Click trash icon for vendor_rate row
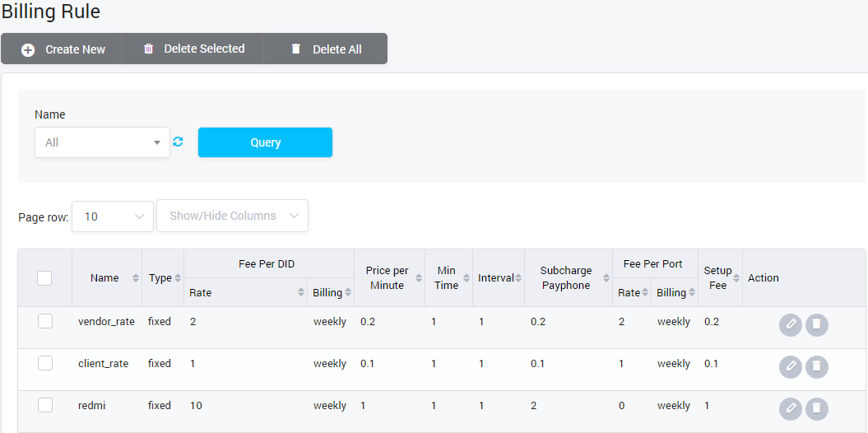Viewport: 868px width, 433px height. tap(816, 324)
